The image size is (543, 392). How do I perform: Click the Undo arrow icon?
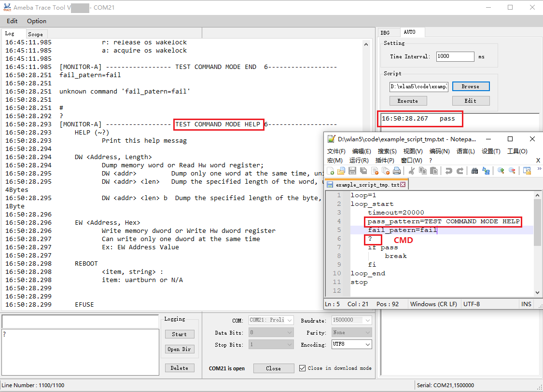[x=449, y=171]
